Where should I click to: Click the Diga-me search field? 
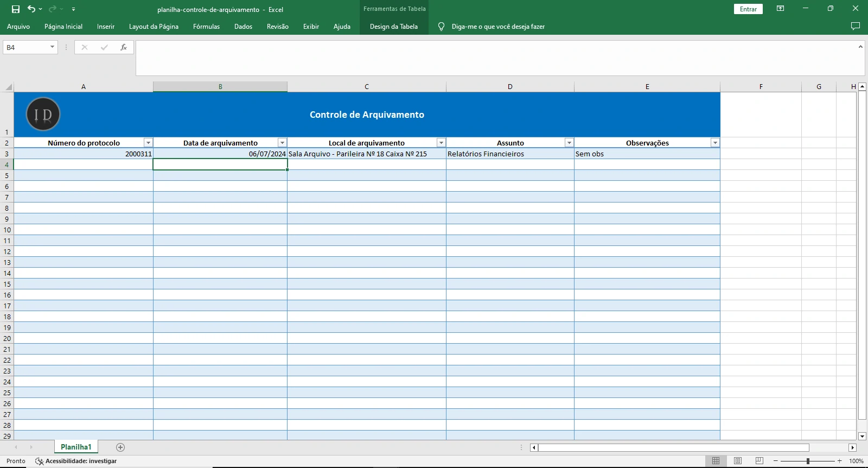pos(498,27)
